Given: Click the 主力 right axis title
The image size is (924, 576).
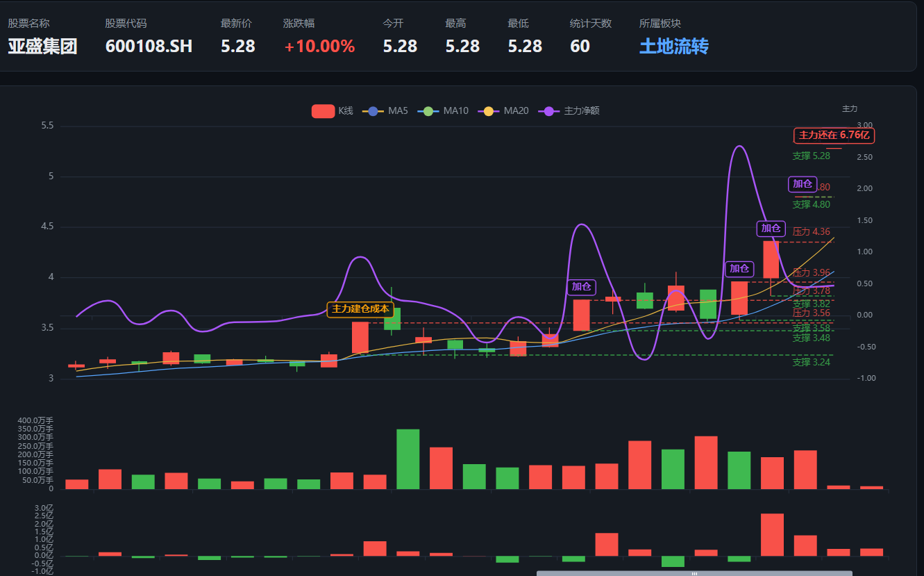Looking at the screenshot, I should 850,108.
